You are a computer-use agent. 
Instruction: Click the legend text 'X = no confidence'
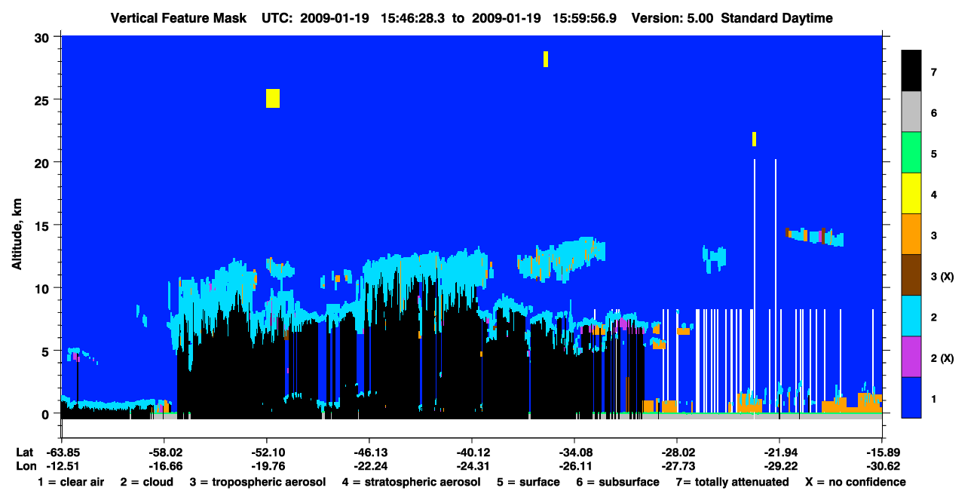(856, 482)
